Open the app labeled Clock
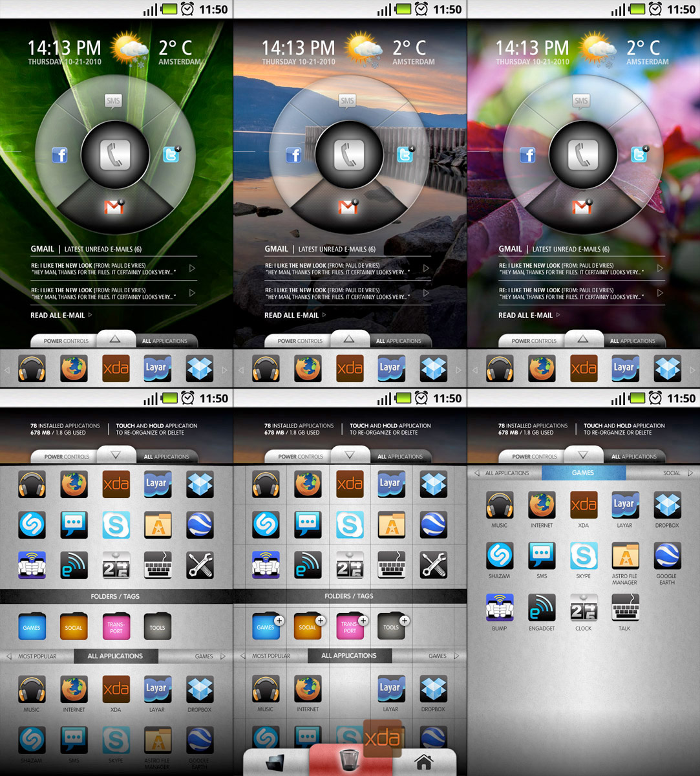Image resolution: width=700 pixels, height=776 pixels. [583, 608]
